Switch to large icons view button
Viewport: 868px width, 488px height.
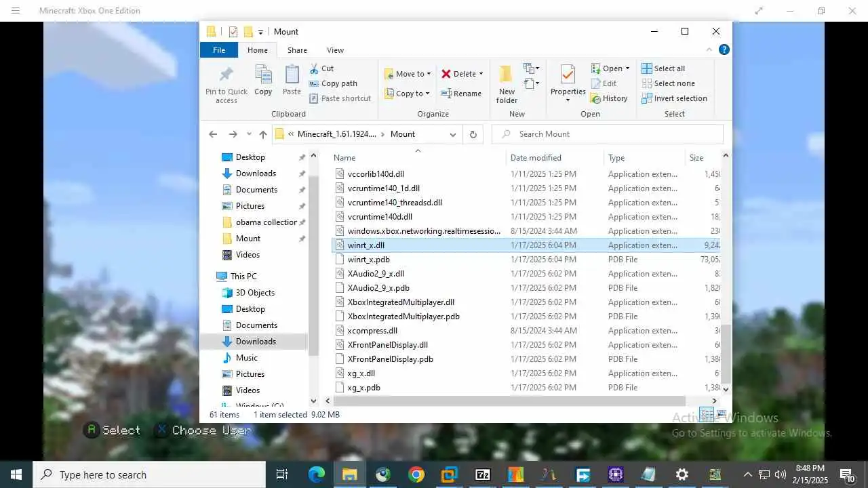coord(721,414)
